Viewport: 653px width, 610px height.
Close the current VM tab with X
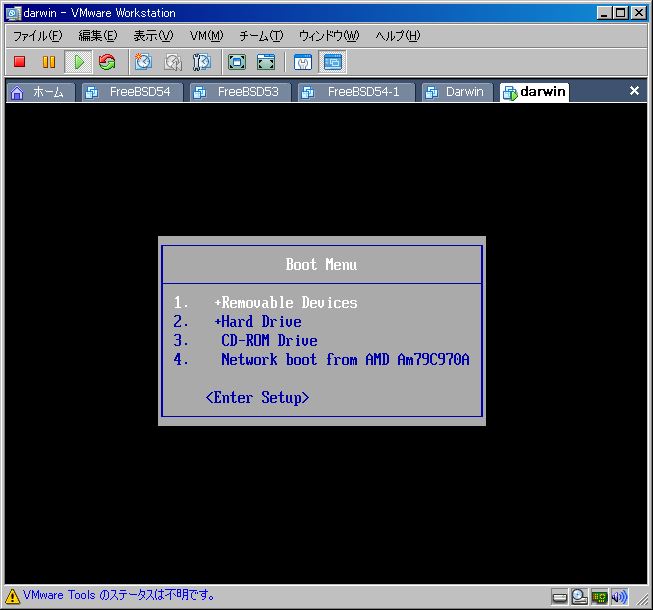pyautogui.click(x=634, y=90)
